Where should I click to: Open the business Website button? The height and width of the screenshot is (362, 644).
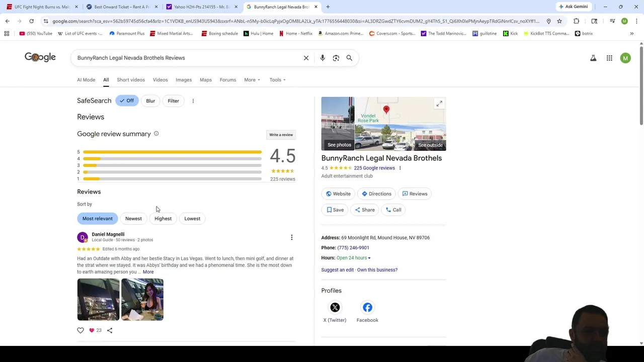(338, 194)
